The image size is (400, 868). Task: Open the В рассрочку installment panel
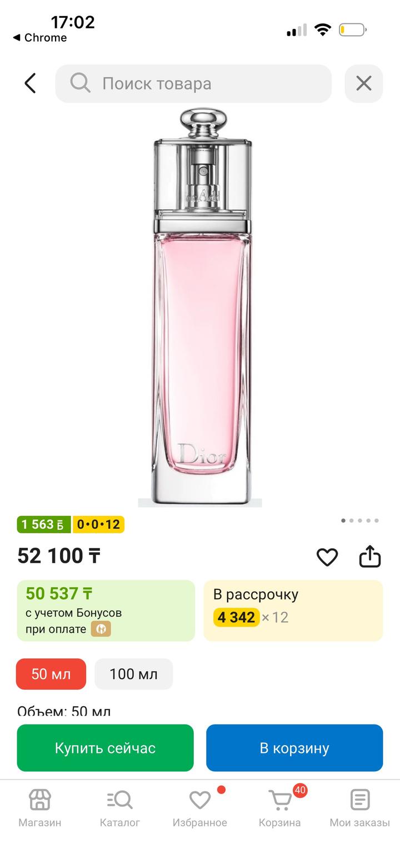[x=293, y=610]
